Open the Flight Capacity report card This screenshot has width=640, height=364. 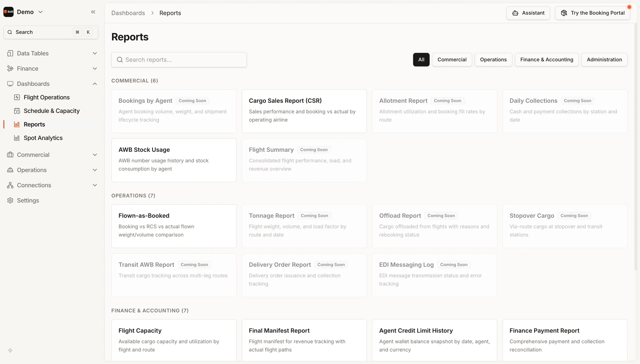[174, 340]
